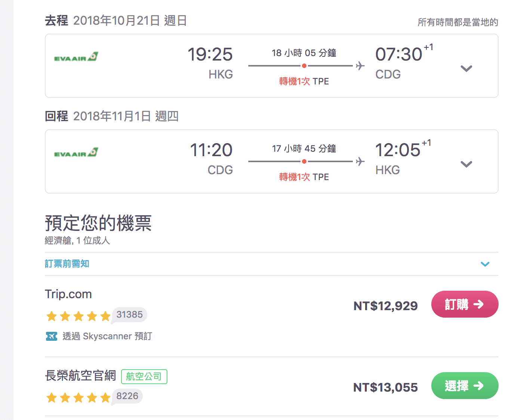
Task: Click the EVA Air logo on return flight
Action: click(76, 152)
